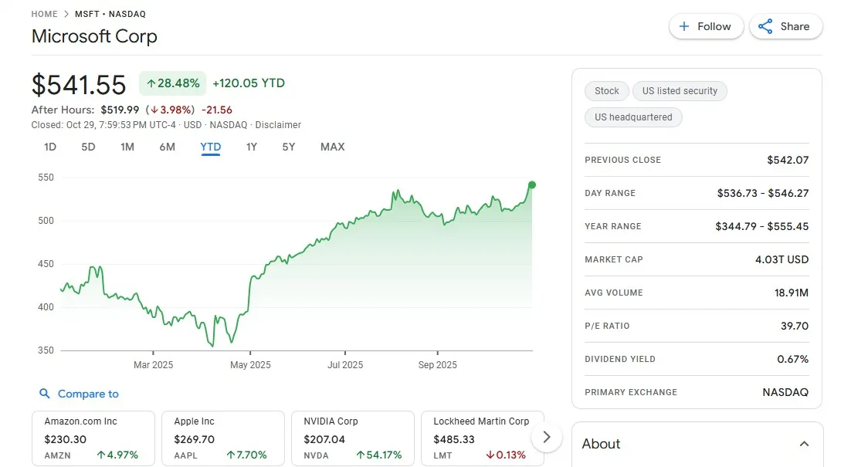Switch to the 1M timeframe
The width and height of the screenshot is (868, 467).
click(127, 147)
